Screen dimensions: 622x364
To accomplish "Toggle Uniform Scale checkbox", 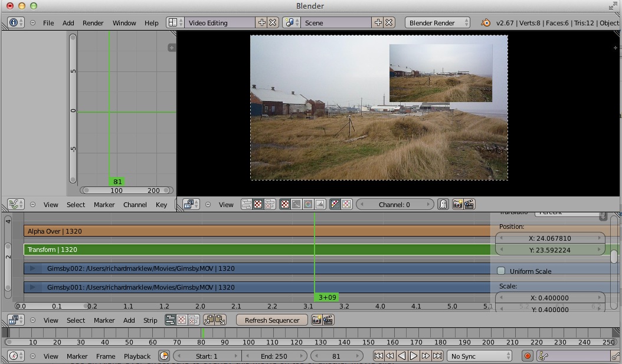I will click(501, 271).
